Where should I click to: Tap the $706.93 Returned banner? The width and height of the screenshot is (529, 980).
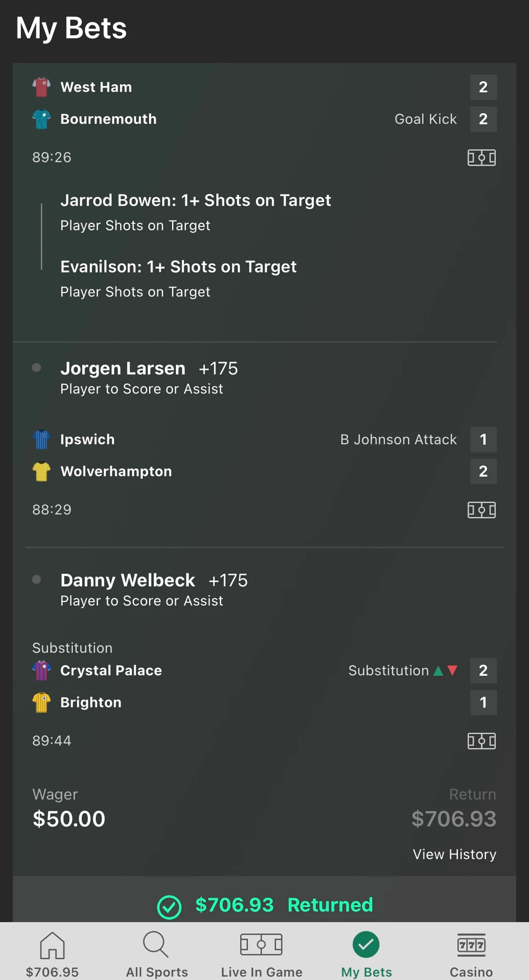point(265,905)
